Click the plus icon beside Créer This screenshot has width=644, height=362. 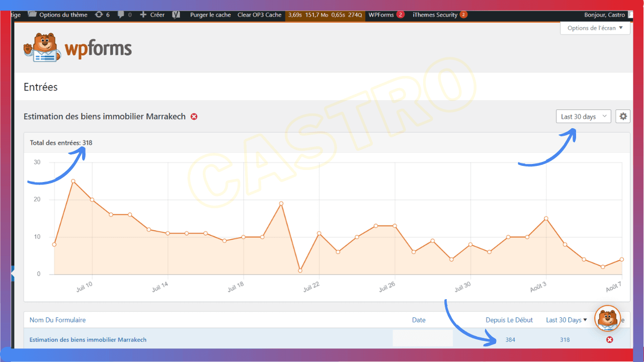click(143, 15)
